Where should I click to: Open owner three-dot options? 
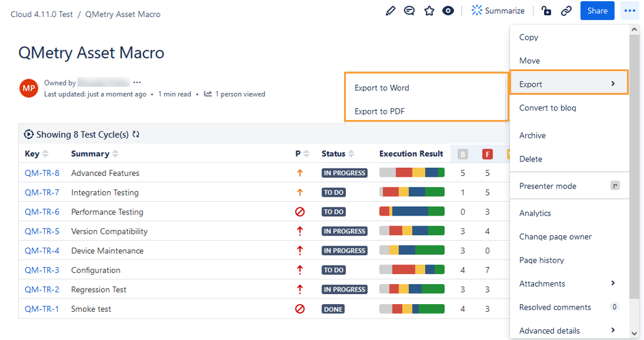coord(137,82)
